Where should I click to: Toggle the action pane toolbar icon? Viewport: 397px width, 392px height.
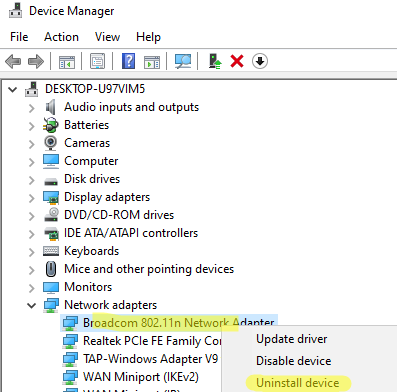[152, 61]
